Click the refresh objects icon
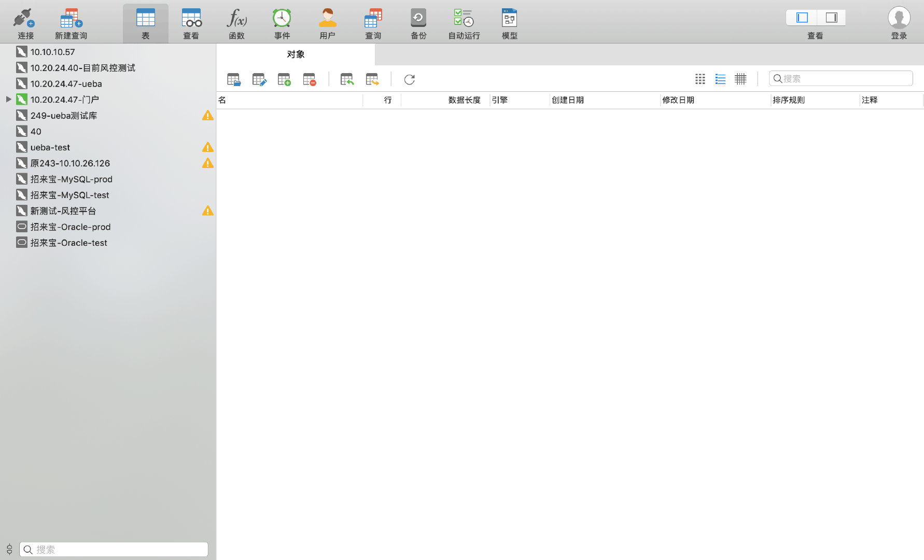 pos(409,79)
